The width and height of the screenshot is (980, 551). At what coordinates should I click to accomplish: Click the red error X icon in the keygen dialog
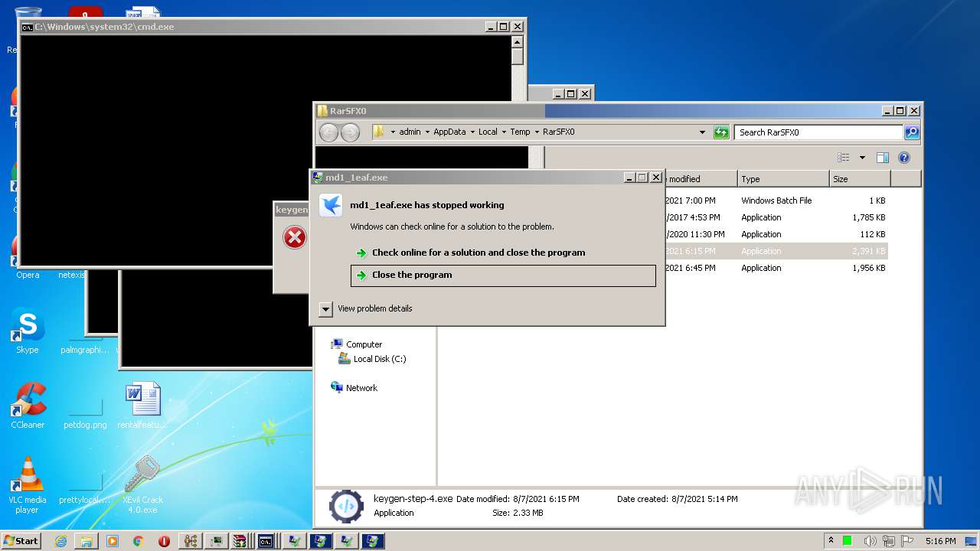[295, 237]
